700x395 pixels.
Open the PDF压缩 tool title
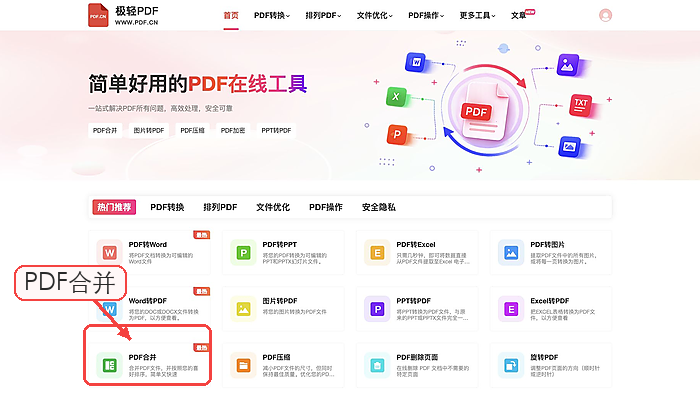(x=276, y=357)
